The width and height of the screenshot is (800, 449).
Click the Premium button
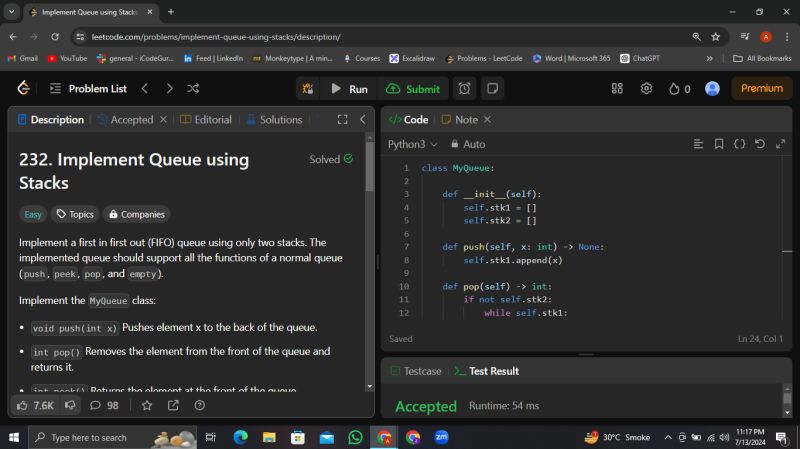click(762, 88)
